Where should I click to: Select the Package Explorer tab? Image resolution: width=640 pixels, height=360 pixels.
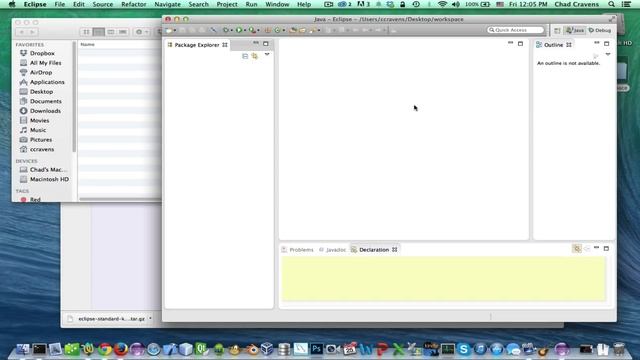(x=197, y=45)
